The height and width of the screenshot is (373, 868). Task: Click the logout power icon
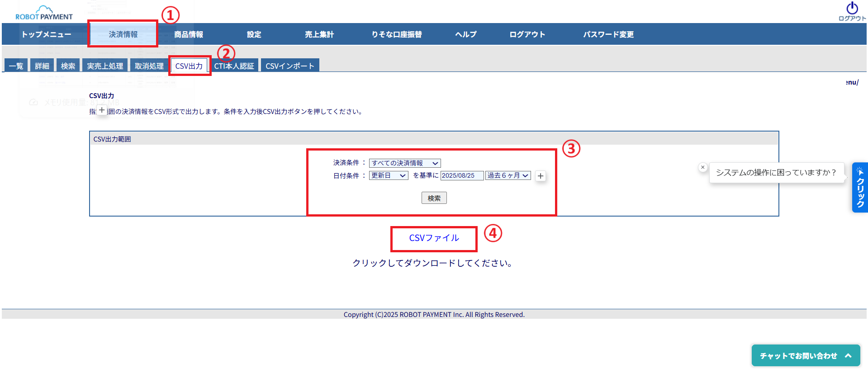click(x=852, y=9)
